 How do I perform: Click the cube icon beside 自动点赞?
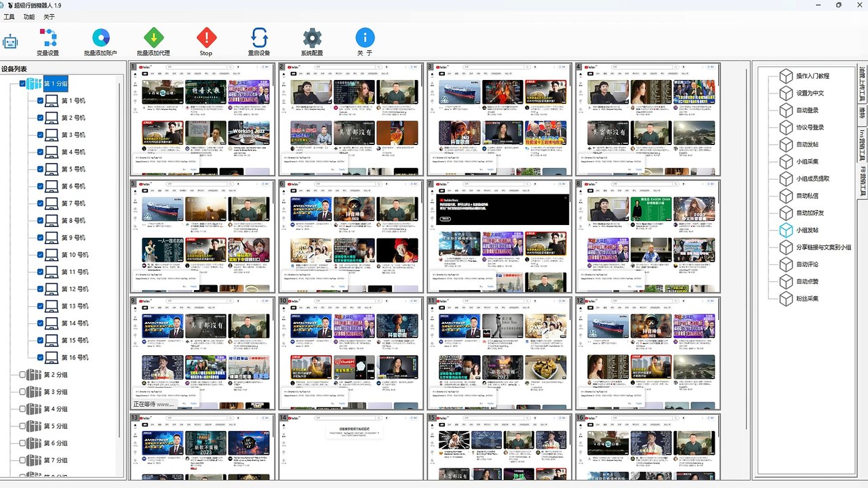pos(786,281)
